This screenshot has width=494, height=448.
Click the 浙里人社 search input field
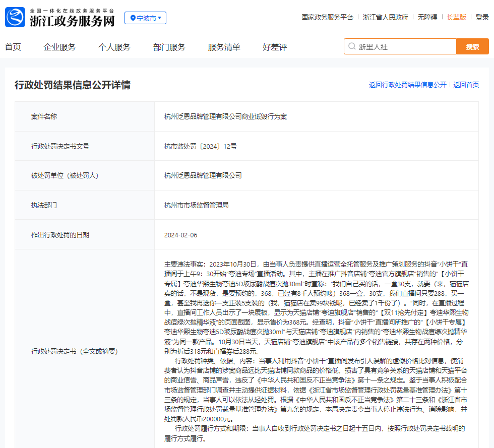coord(400,47)
